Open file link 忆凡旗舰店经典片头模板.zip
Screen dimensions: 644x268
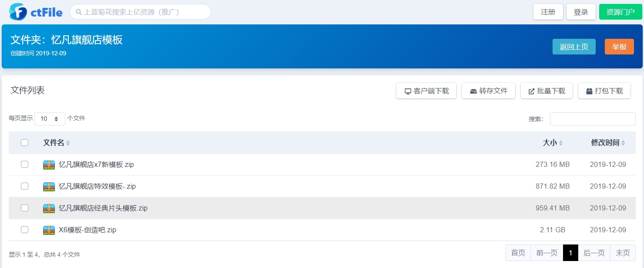[x=103, y=208]
